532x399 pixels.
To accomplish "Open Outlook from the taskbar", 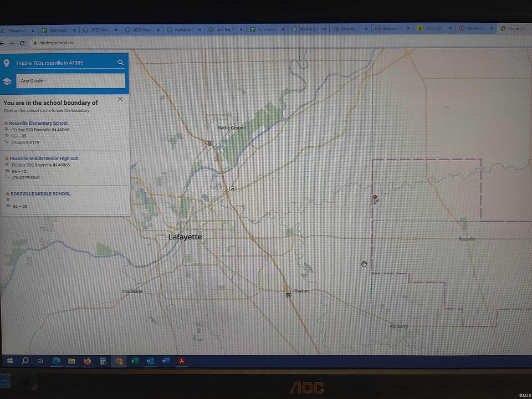I will [x=150, y=361].
